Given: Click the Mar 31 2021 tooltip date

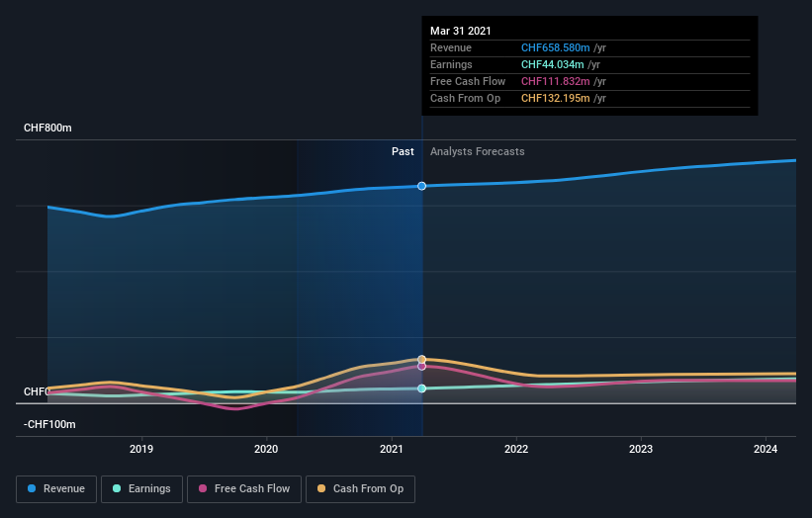Looking at the screenshot, I should point(460,31).
